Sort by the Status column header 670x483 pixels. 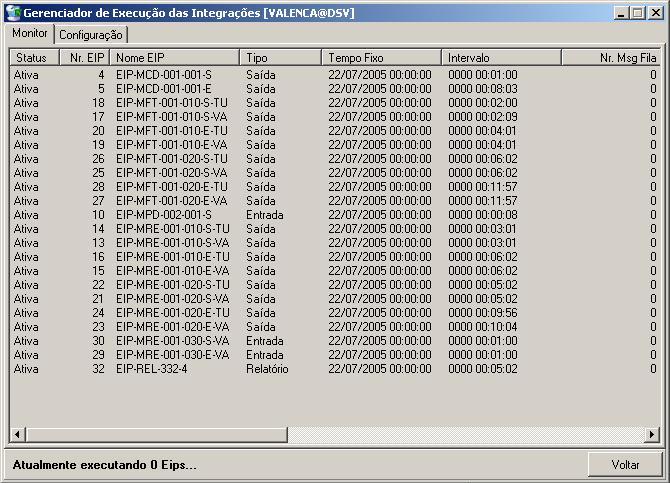[32, 58]
